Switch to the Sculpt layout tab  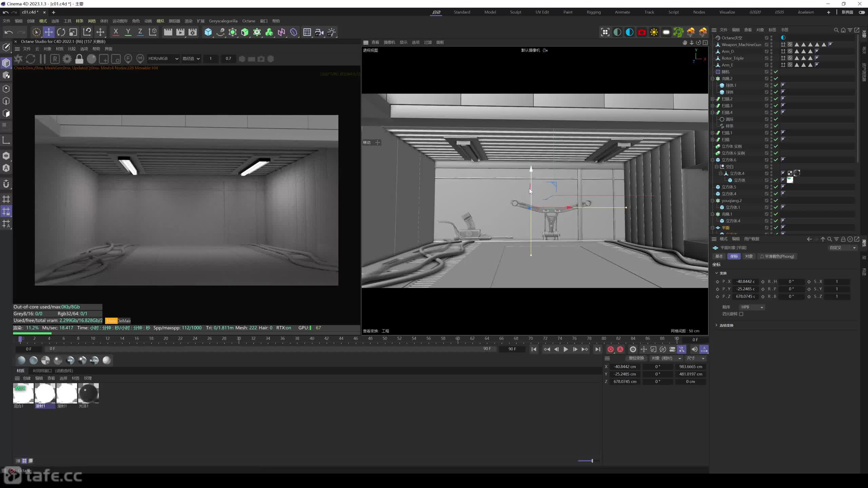(515, 12)
